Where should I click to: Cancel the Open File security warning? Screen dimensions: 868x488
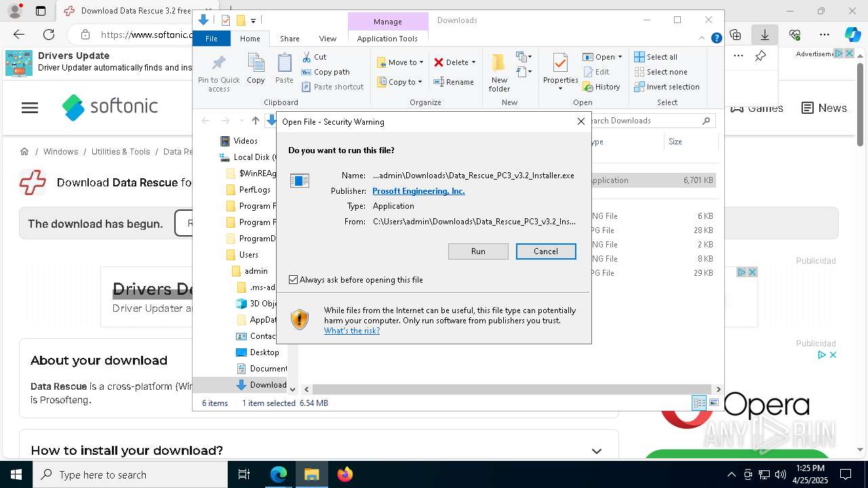coord(546,251)
